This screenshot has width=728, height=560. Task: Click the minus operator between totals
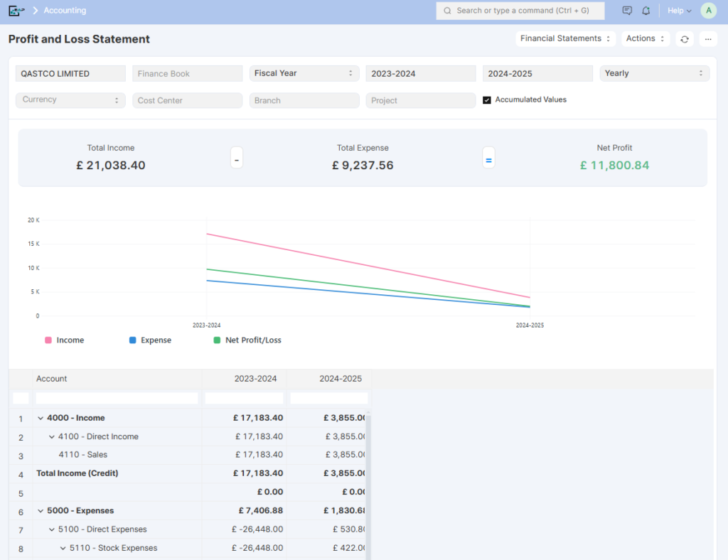tap(237, 158)
